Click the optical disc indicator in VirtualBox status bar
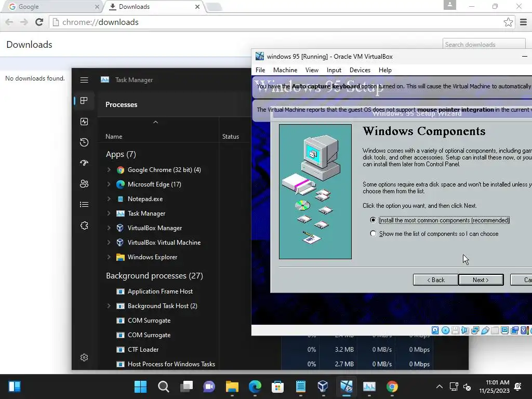 point(445,330)
